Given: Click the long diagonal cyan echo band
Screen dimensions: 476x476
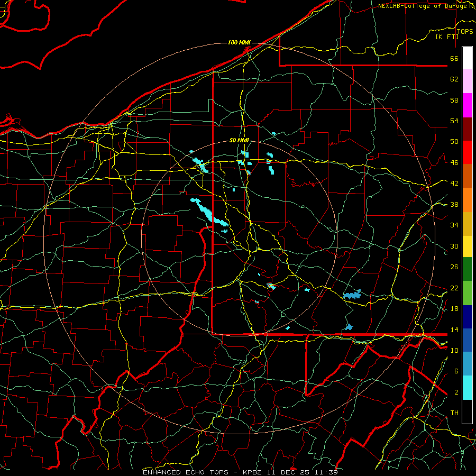Looking at the screenshot, I should point(209,212).
